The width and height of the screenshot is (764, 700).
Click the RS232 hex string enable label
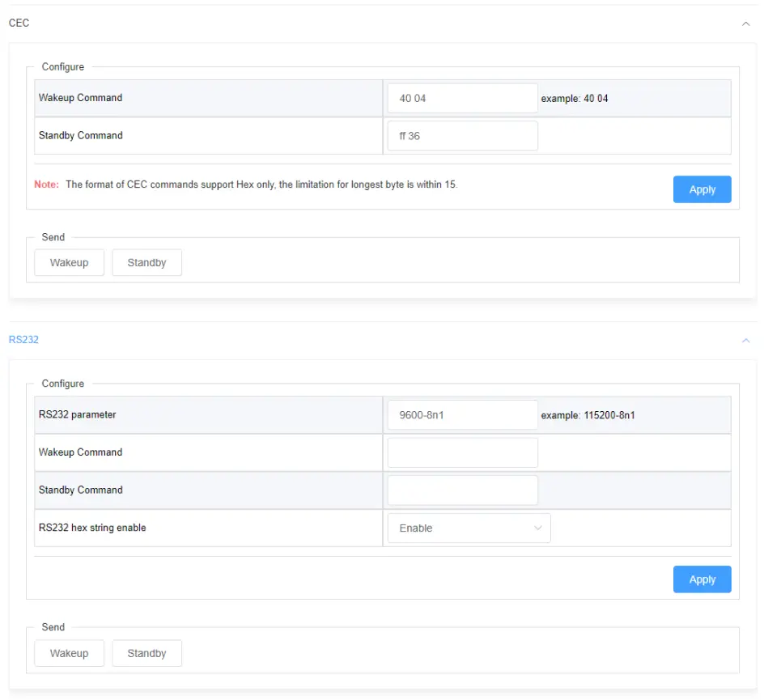click(92, 528)
